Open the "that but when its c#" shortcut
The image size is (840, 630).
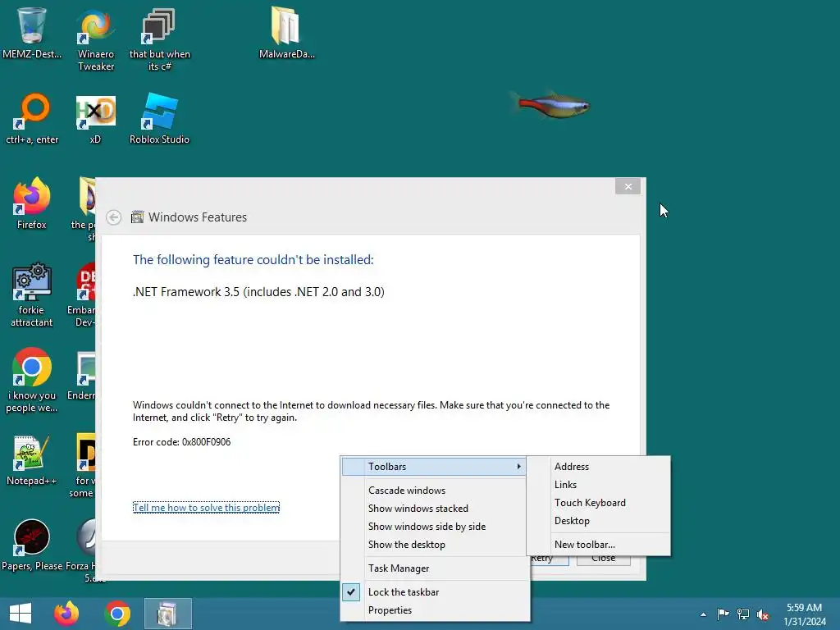[159, 39]
